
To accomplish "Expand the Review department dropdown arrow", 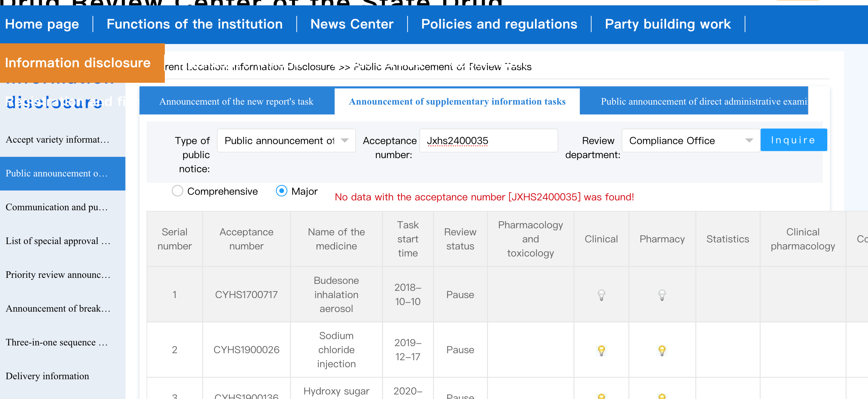I will click(749, 140).
